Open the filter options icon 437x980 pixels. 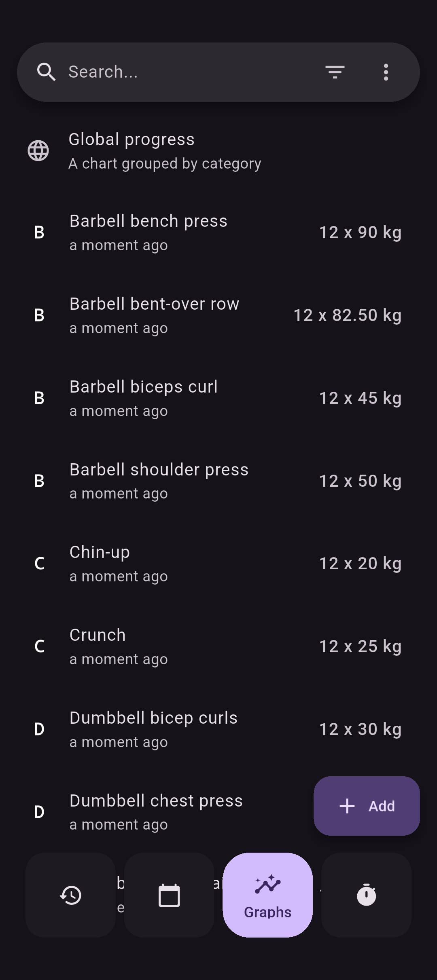335,72
